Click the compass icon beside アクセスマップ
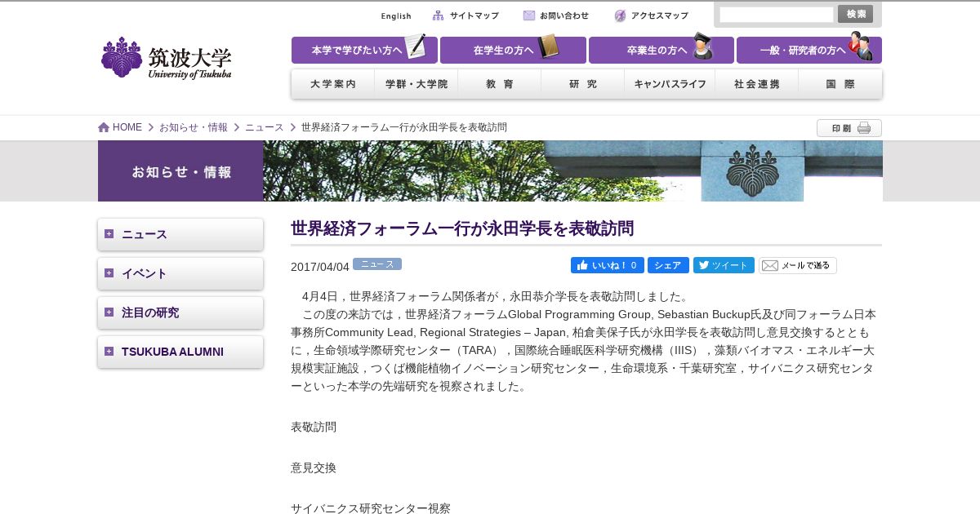The width and height of the screenshot is (980, 514). coord(621,16)
